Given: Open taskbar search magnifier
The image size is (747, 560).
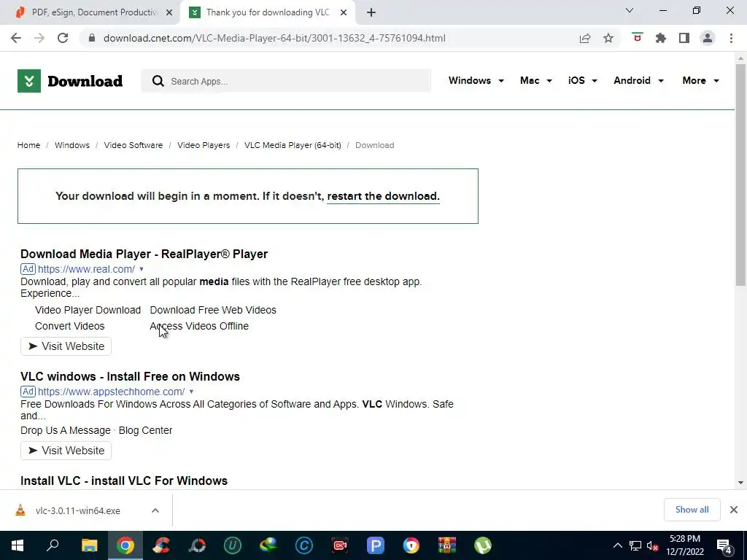Looking at the screenshot, I should (53, 545).
